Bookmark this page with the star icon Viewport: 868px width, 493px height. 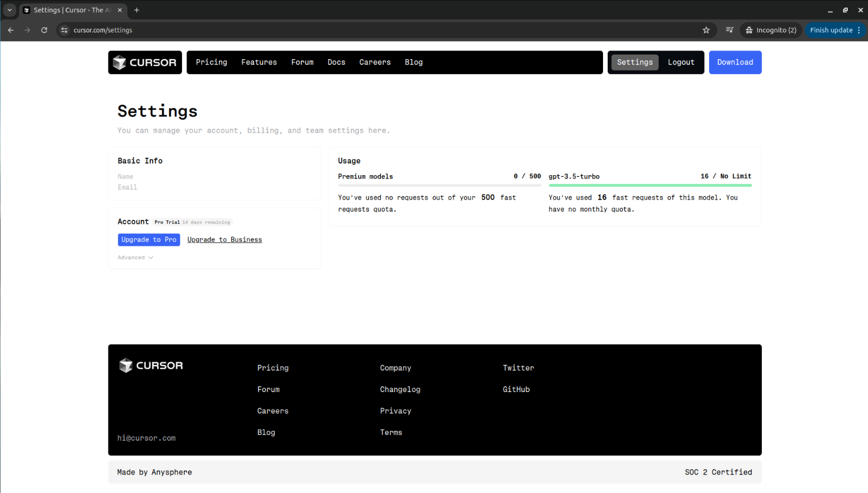tap(706, 30)
